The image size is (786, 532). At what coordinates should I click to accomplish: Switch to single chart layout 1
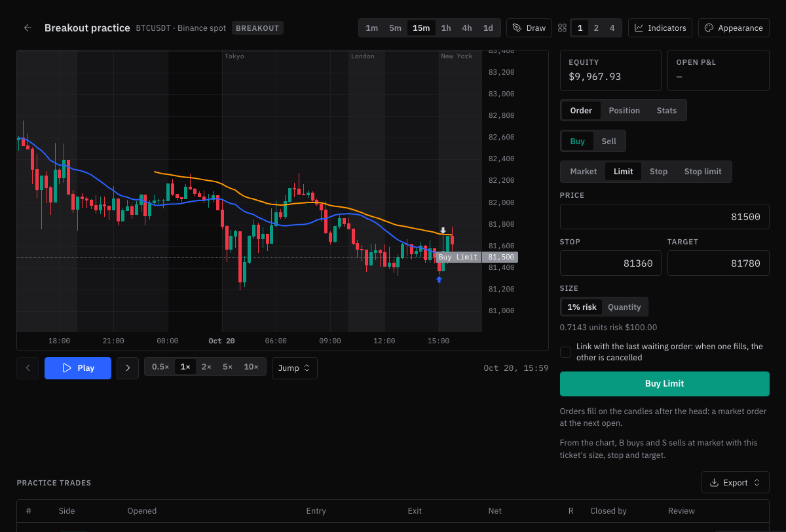(x=580, y=28)
